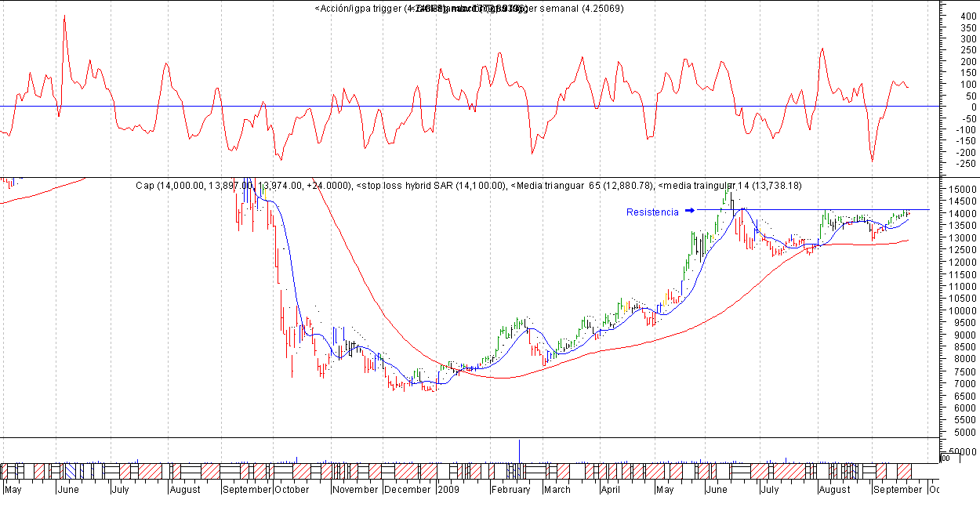Screen dimensions: 980x518
Task: Select the media traingular 14 legend label
Action: coord(729,186)
